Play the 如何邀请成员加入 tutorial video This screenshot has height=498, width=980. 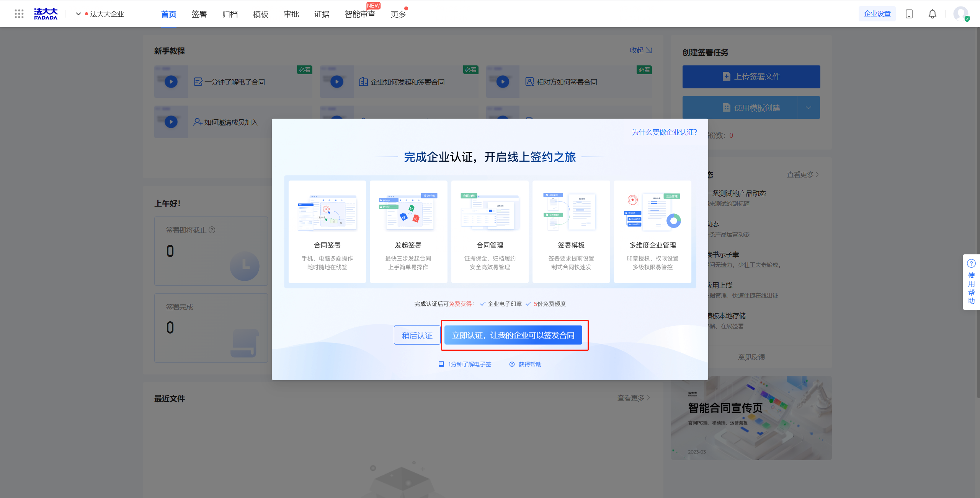tap(171, 122)
